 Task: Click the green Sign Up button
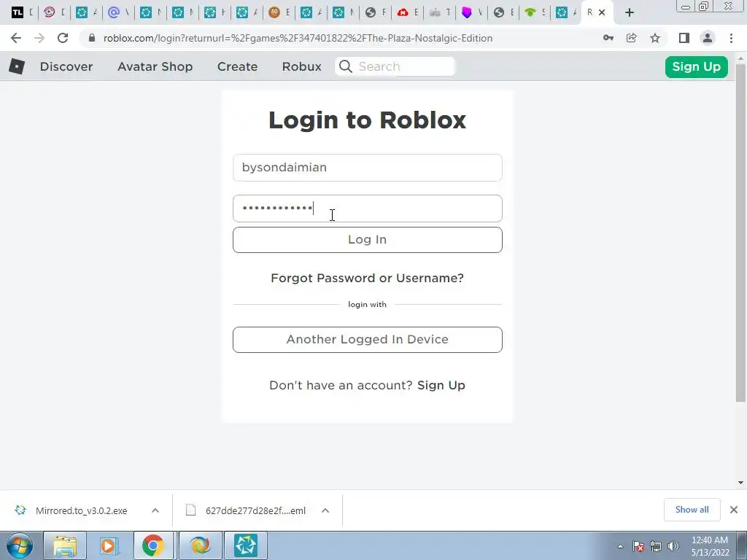click(x=696, y=66)
